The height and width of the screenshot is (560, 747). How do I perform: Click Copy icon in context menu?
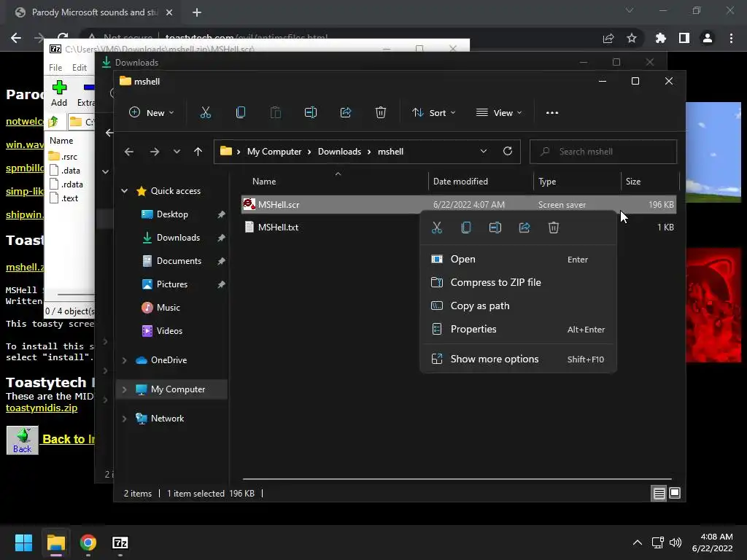(466, 227)
